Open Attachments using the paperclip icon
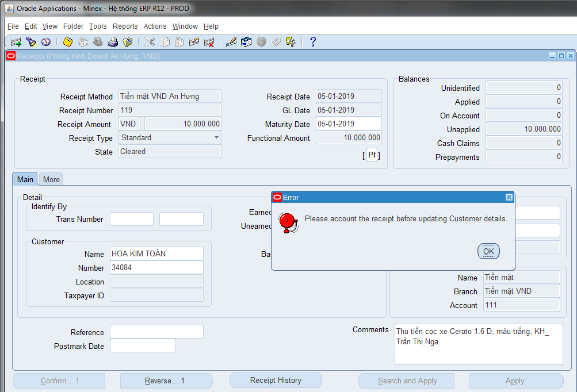 pyautogui.click(x=276, y=41)
